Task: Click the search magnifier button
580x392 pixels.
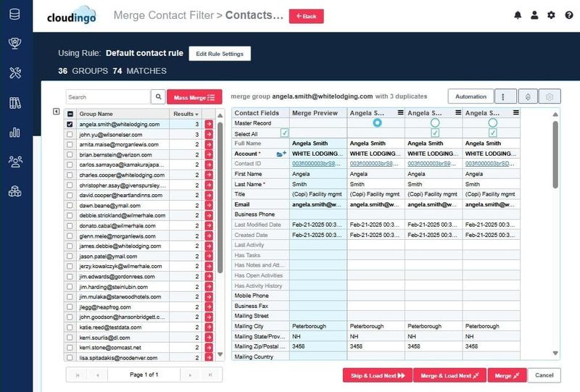Action: (x=158, y=97)
